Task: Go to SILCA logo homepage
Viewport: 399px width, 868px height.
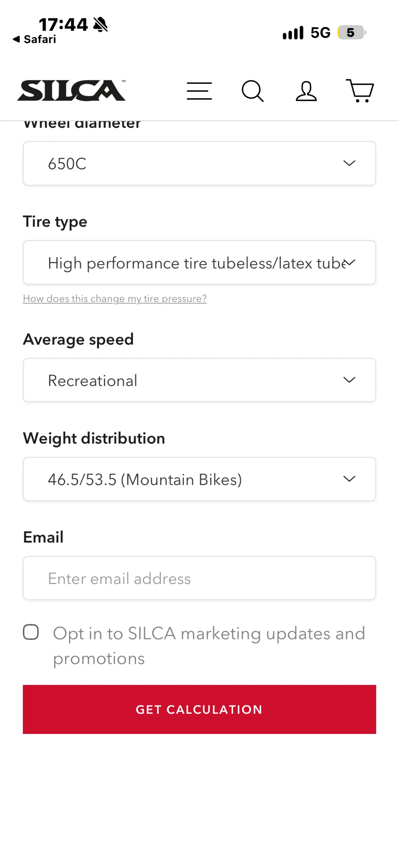Action: 72,90
